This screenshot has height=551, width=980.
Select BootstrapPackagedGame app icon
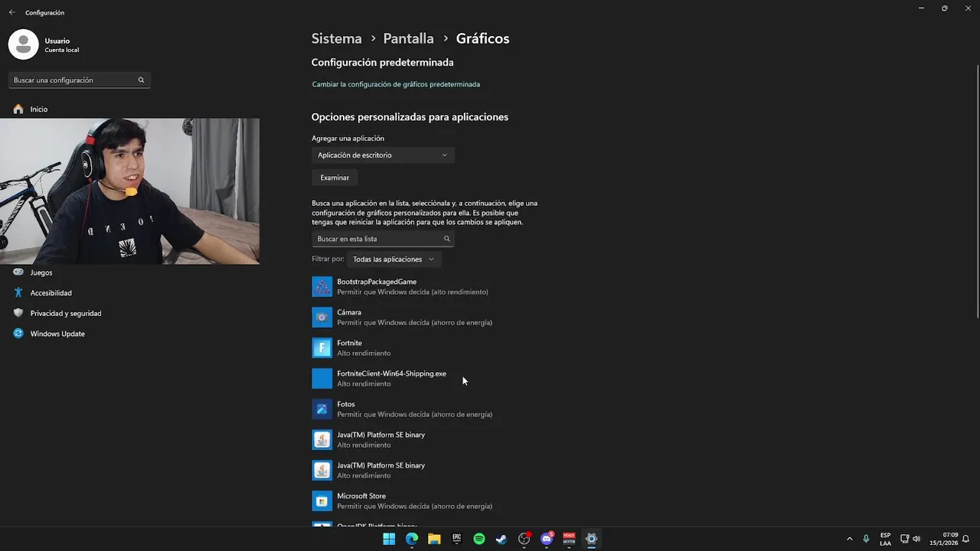click(x=322, y=287)
